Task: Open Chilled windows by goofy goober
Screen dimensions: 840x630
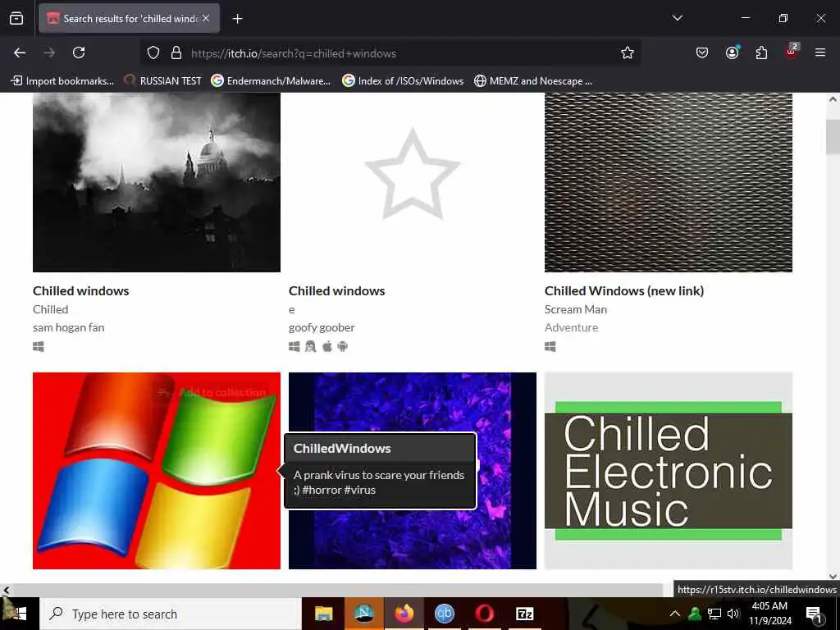Action: [337, 291]
